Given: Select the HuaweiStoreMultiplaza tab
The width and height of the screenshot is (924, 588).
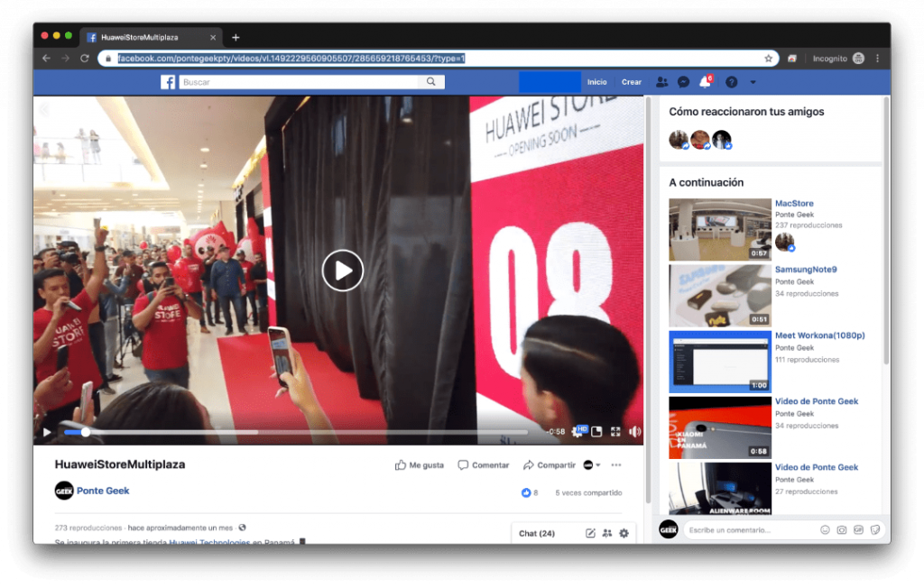Looking at the screenshot, I should pos(151,37).
